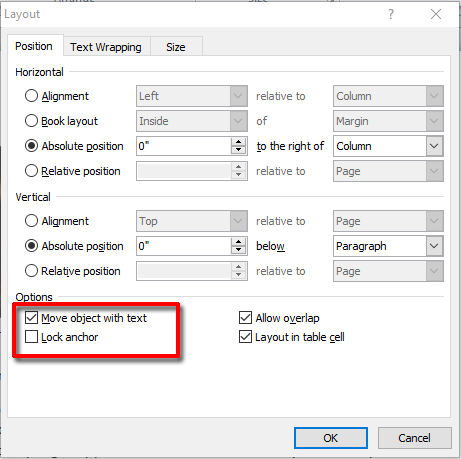
Task: Choose the Book layout radio option
Action: point(31,121)
